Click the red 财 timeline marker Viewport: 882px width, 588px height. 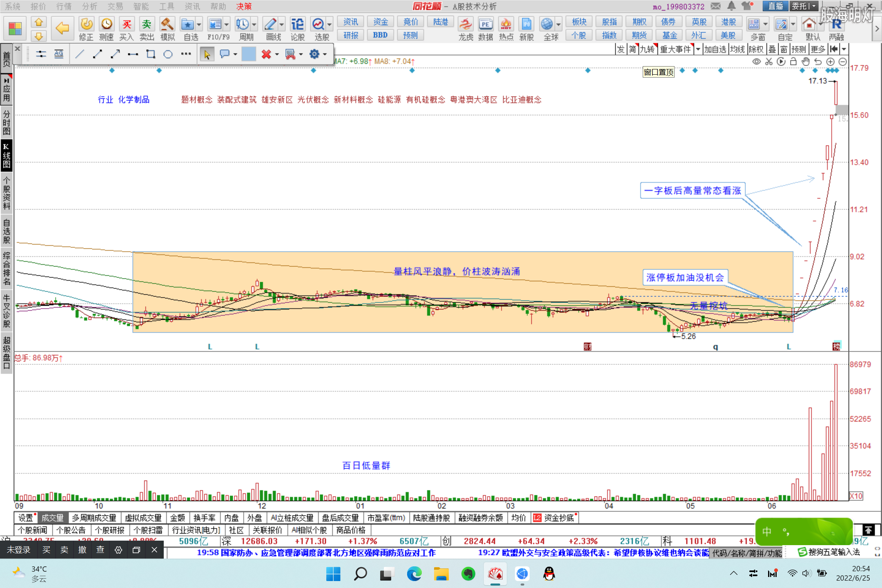[587, 347]
